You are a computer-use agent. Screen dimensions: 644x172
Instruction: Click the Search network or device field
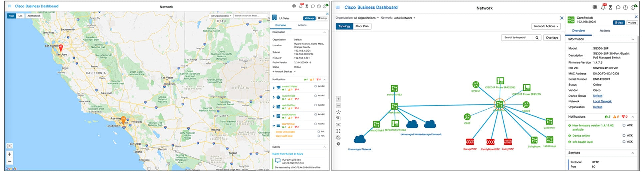(x=250, y=16)
